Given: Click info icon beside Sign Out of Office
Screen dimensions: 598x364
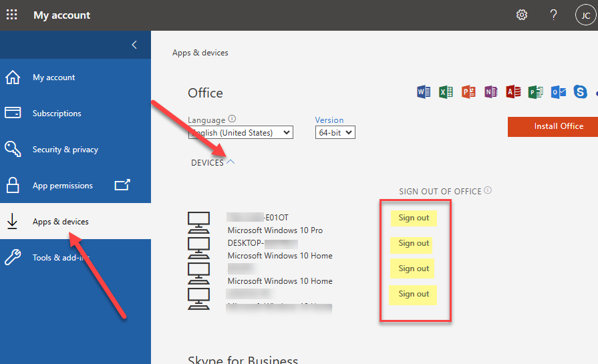Looking at the screenshot, I should click(x=488, y=190).
